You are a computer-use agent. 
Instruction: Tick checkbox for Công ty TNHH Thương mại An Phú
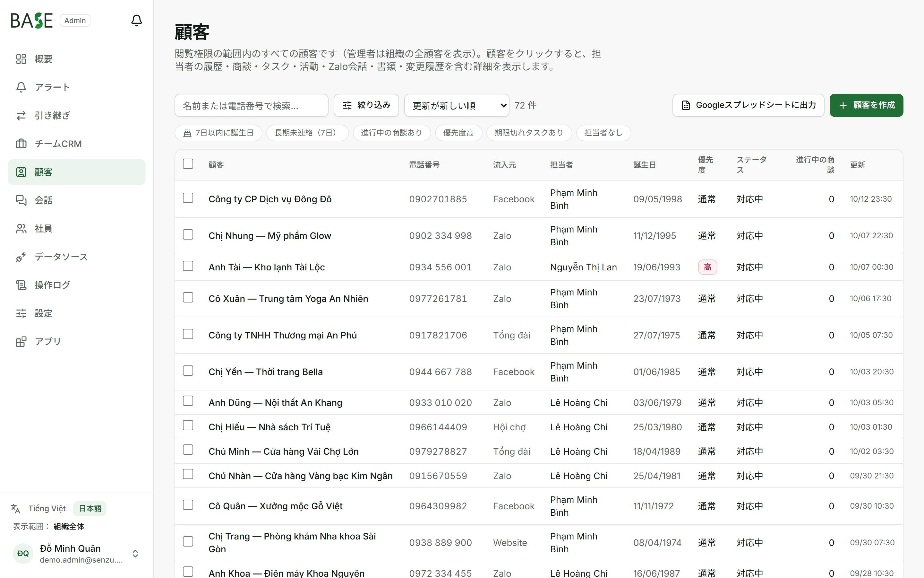(x=188, y=334)
